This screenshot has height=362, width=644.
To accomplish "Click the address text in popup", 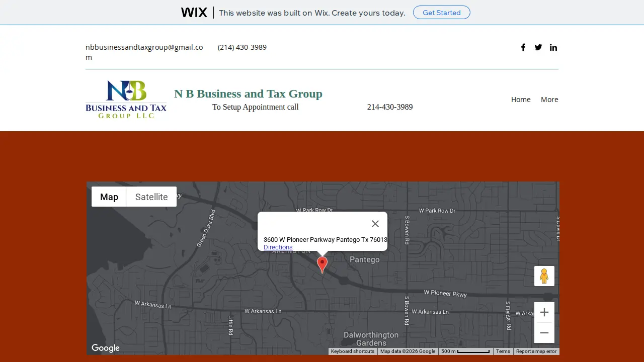I will click(326, 240).
